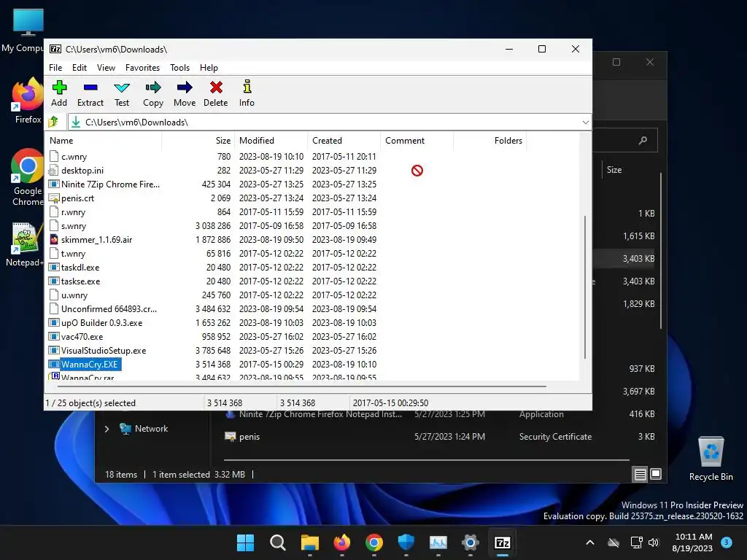Viewport: 747px width, 560px height.
Task: Sort by the Size column header in 7-Zip
Action: tap(198, 141)
